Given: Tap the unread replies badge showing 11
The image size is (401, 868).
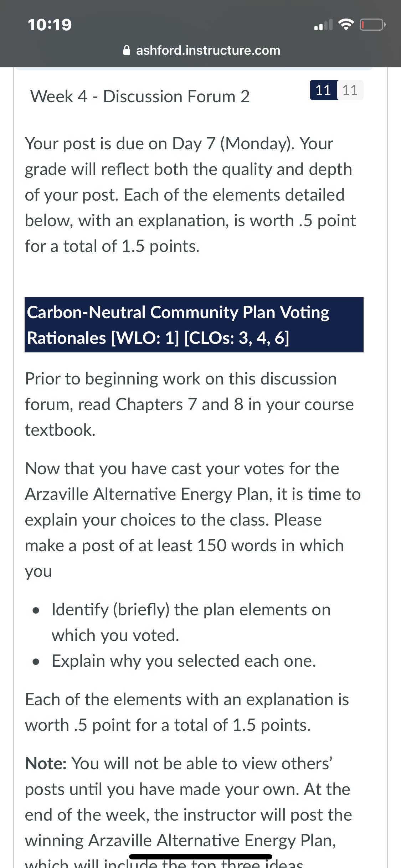Looking at the screenshot, I should 323,90.
